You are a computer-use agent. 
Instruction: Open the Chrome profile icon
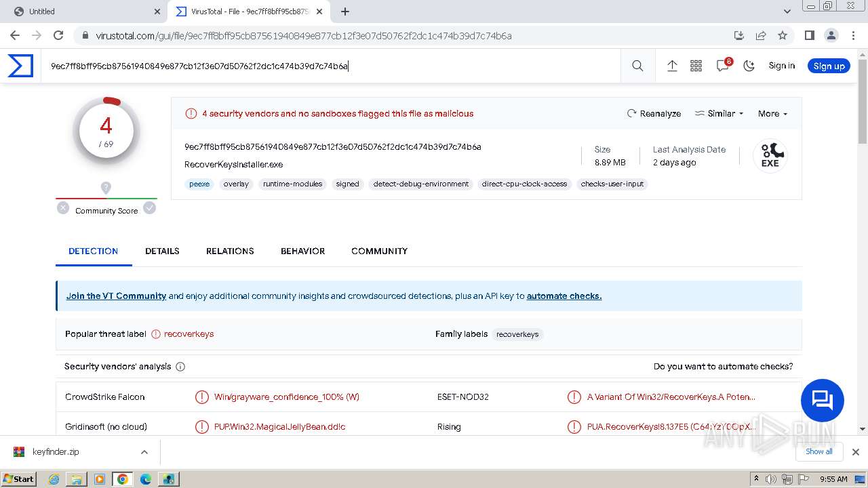[x=831, y=35]
